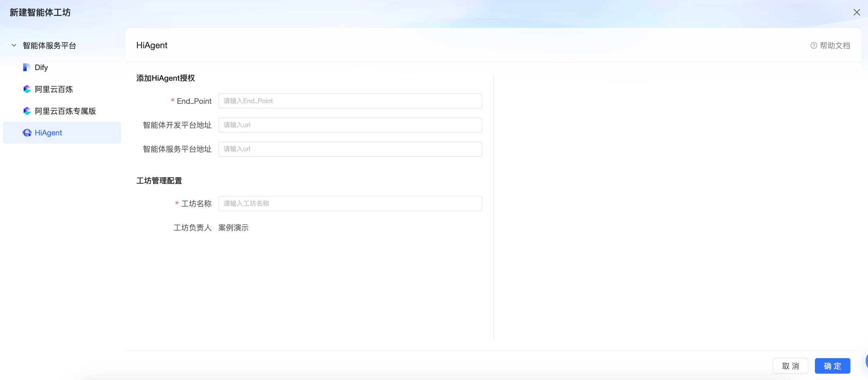Select the HiAgent platform entry

62,133
